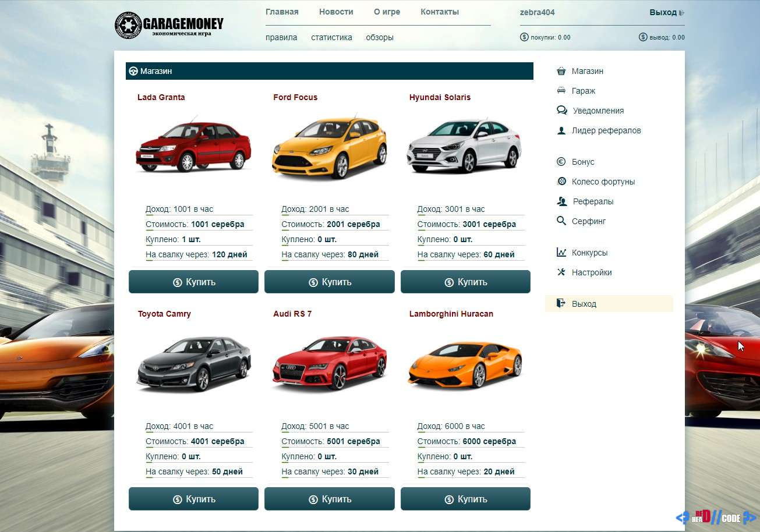Screen dimensions: 760x532
Task: Open Магазин in the sidebar
Action: click(588, 71)
